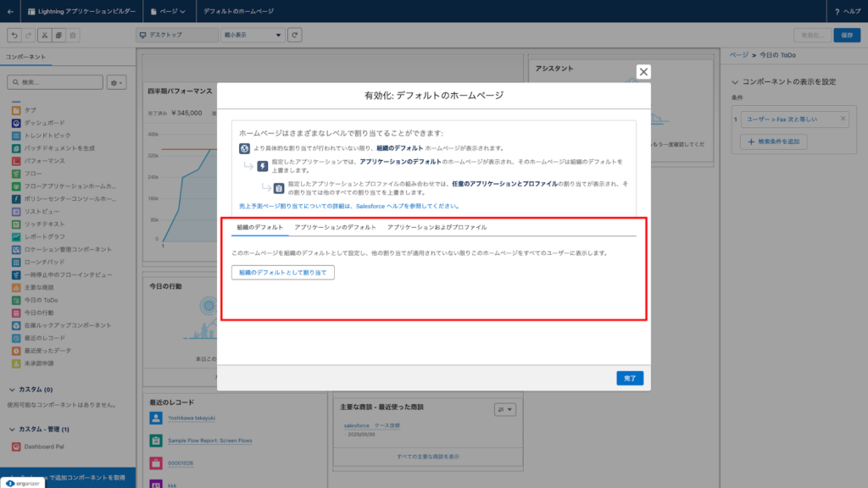Screen dimensions: 868x488
Task: Open the ユーザー > Fax filter condition
Action: coord(782,119)
